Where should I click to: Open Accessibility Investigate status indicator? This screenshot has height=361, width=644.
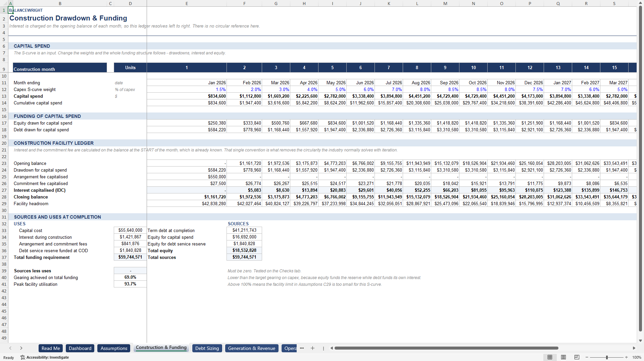(45, 357)
